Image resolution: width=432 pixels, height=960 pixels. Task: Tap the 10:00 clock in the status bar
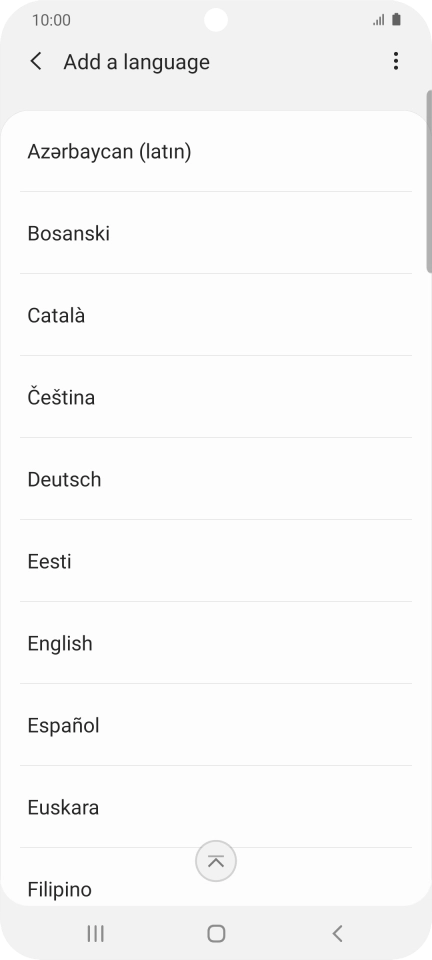[x=51, y=20]
